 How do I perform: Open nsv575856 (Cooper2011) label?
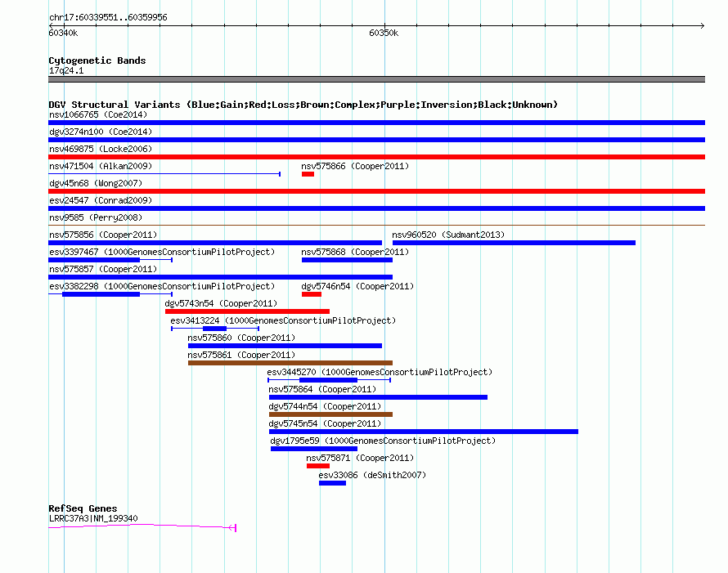[x=103, y=235]
